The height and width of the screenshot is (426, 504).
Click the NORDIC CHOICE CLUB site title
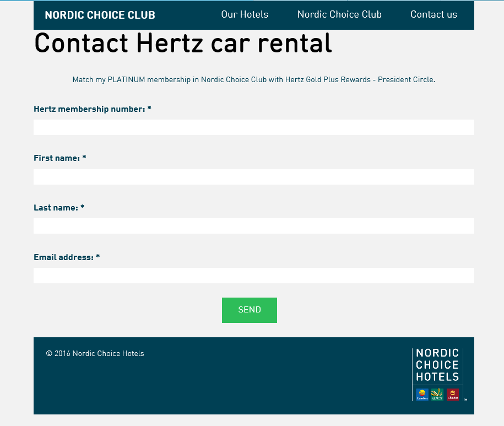coord(100,15)
